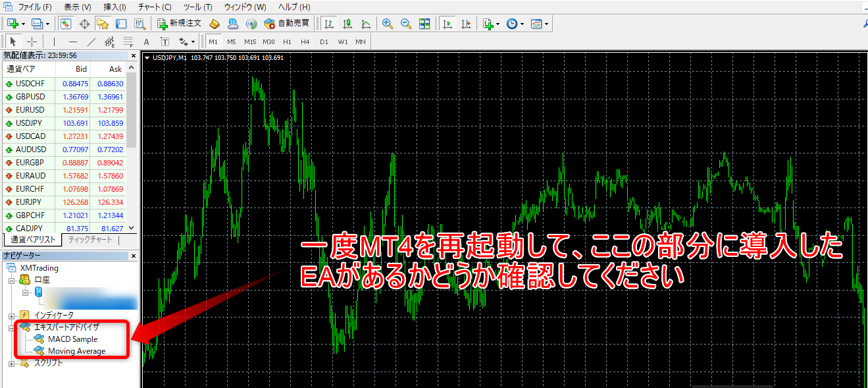Viewport: 868px width, 388px height.
Task: Select the Trendline drawing tool
Action: (91, 42)
